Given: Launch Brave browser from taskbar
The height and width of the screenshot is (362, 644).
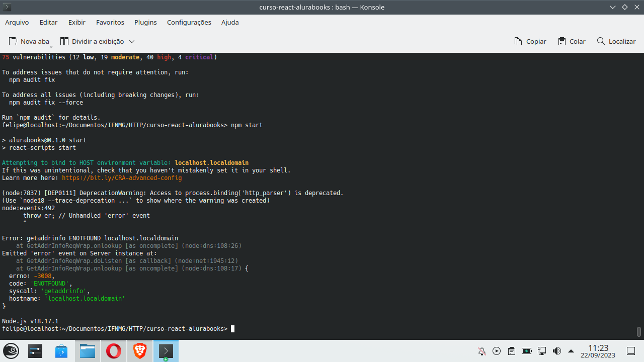Looking at the screenshot, I should click(140, 351).
